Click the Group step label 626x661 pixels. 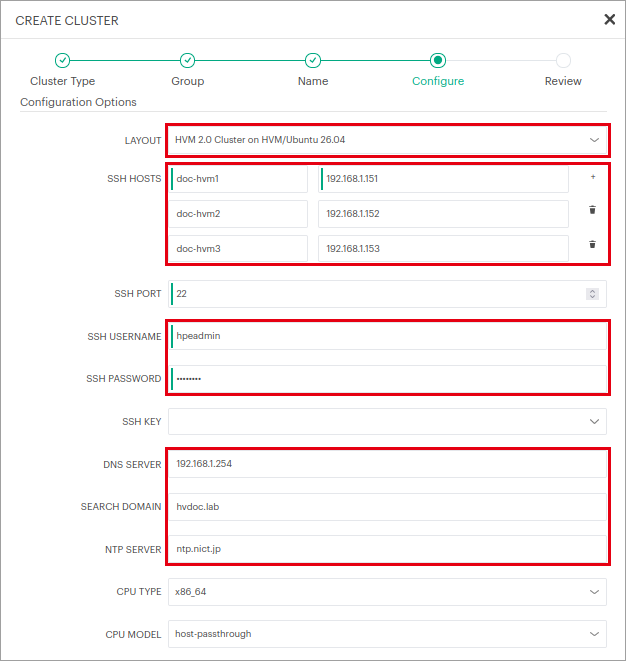coord(188,81)
